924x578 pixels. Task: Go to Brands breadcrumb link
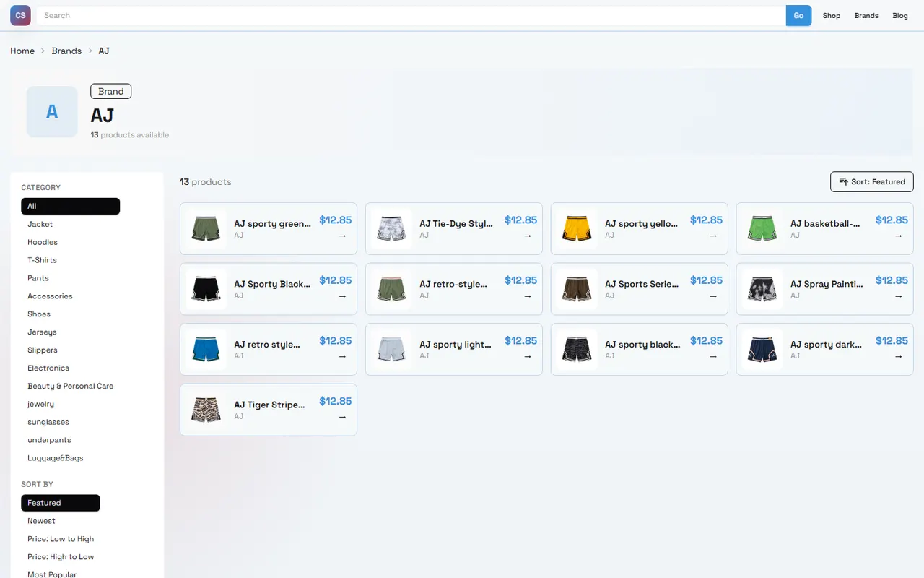pos(66,51)
